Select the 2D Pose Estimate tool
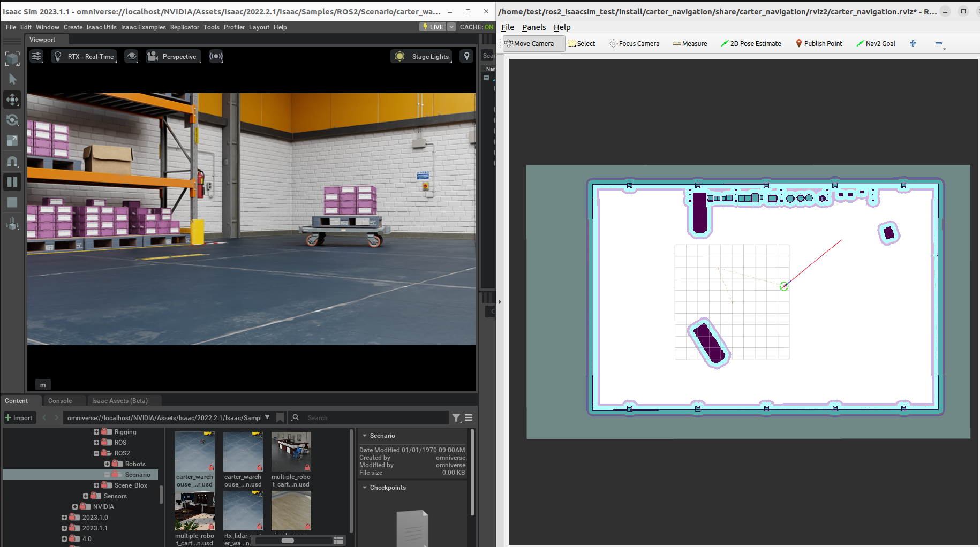 [x=751, y=44]
